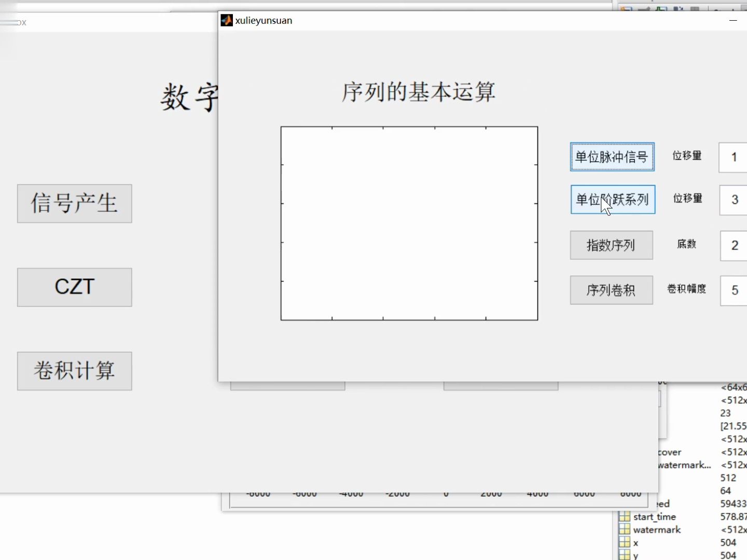Click the 位移量 label next to 单位脉冲信号
This screenshot has height=560, width=747.
[687, 156]
